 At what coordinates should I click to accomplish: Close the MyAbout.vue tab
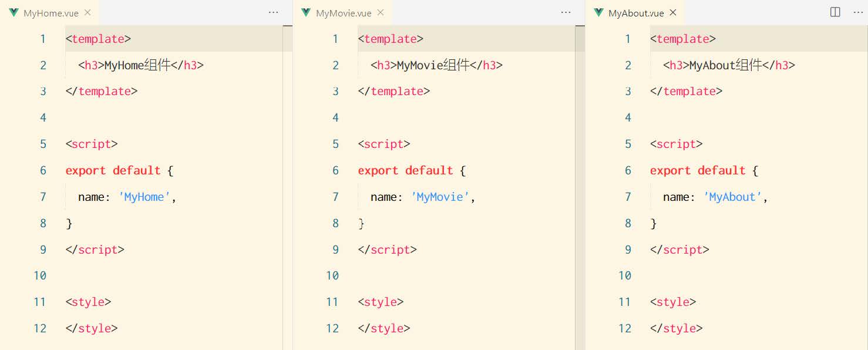tap(673, 12)
